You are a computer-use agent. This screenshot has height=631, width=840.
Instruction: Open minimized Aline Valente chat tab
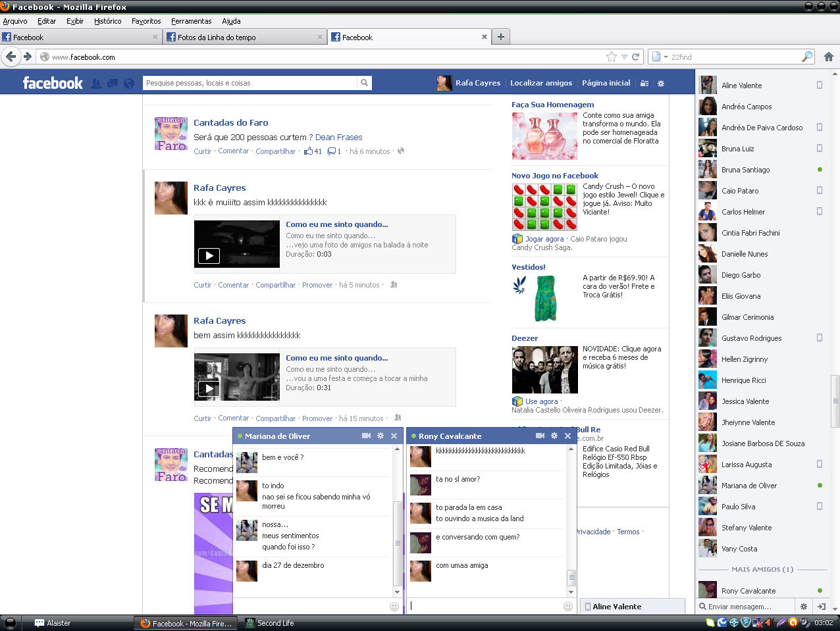point(633,607)
